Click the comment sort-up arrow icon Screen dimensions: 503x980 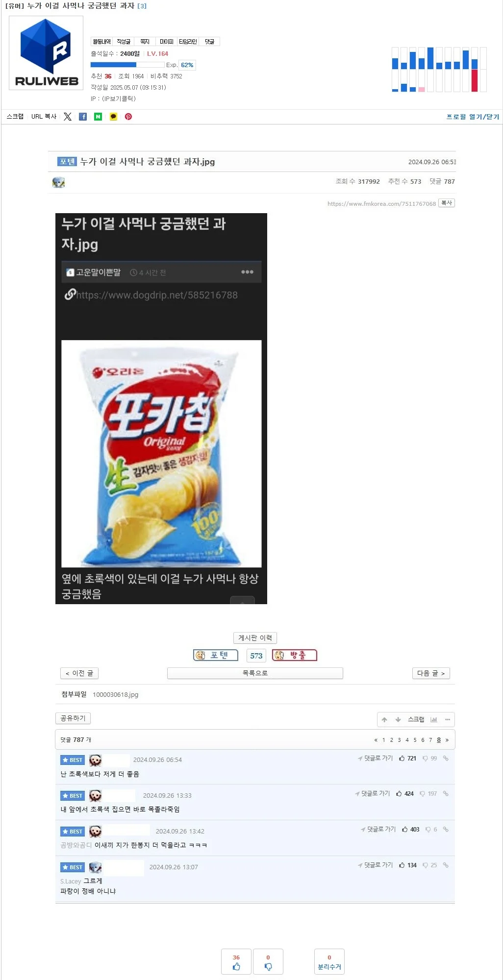[384, 720]
